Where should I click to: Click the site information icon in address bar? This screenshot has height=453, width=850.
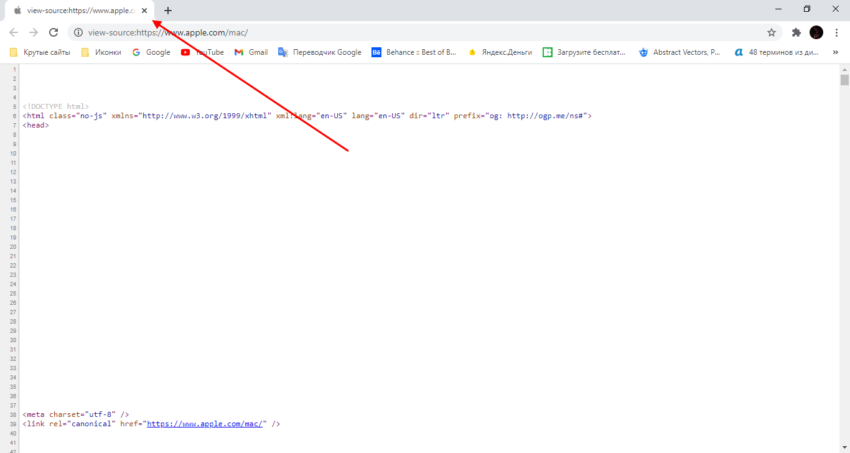[77, 32]
